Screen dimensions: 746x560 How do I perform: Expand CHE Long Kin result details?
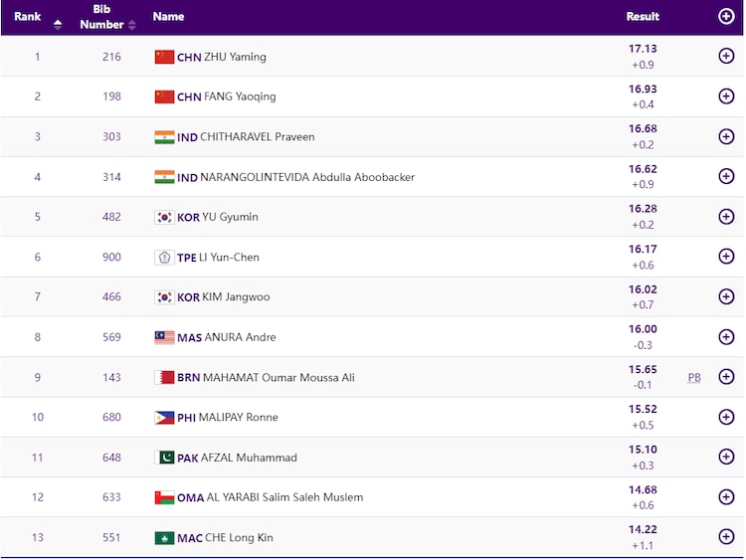pos(725,537)
